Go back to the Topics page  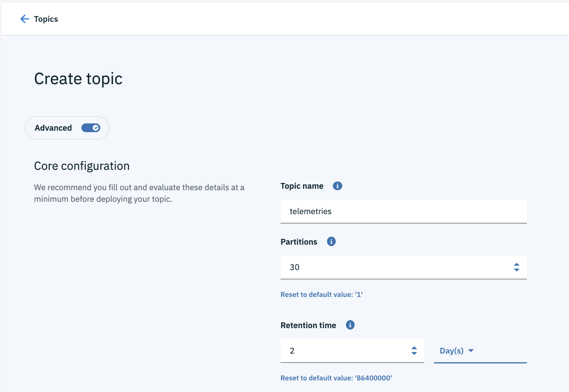(x=46, y=19)
